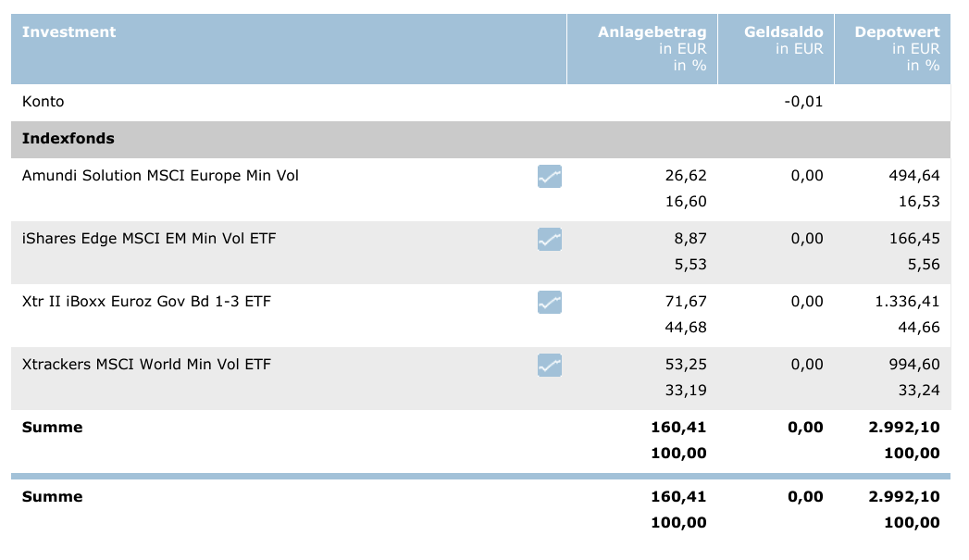Select Depotwert value 494,64 for Amundi
This screenshot has width=969, height=560.
coord(913,176)
